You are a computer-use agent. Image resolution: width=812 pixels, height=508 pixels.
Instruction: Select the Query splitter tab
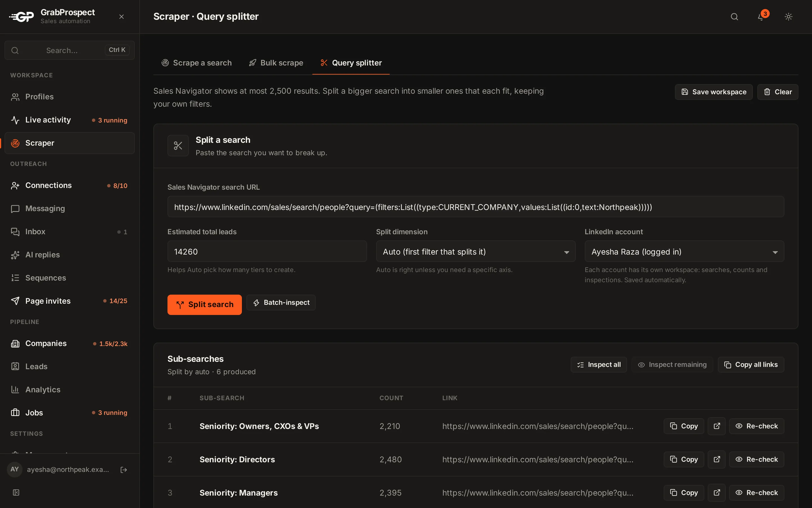pos(351,63)
